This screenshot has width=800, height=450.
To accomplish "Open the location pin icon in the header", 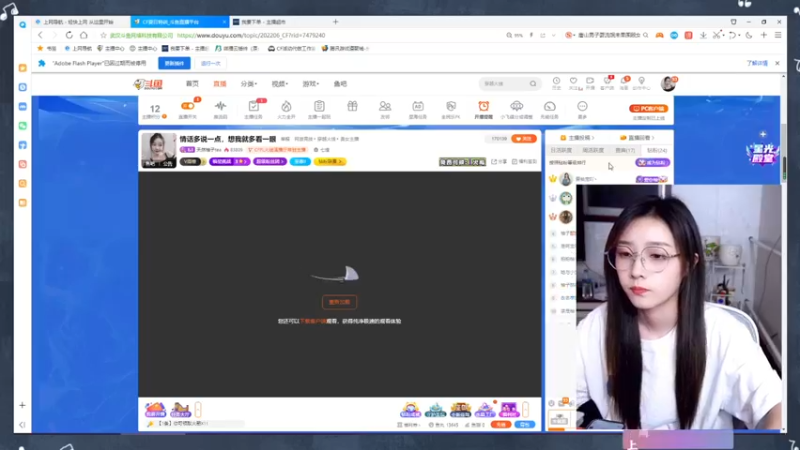I will (641, 83).
